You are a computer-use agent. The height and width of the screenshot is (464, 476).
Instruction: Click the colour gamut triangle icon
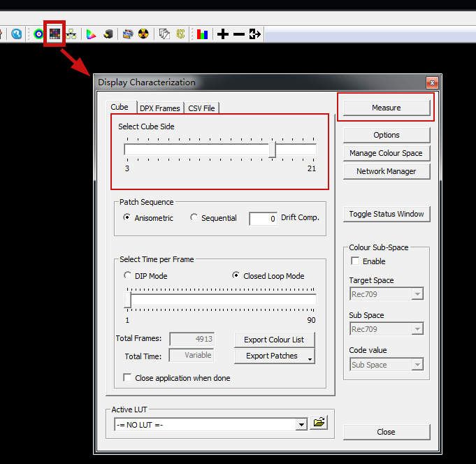pos(91,34)
